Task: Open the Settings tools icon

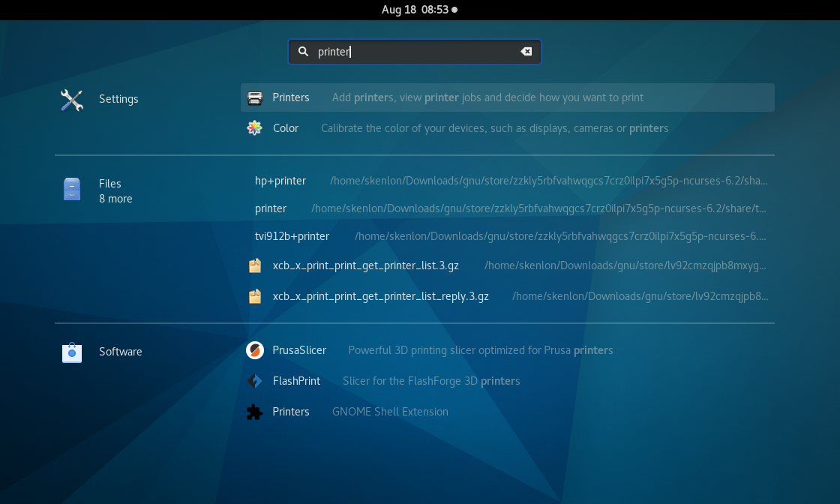Action: coord(72,100)
